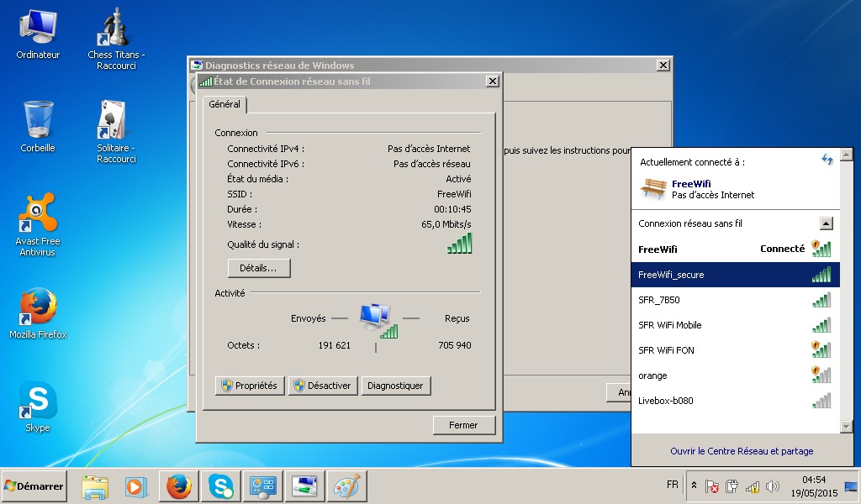This screenshot has width=861, height=504.
Task: Click the network list scrollbar up arrow
Action: coord(846,154)
